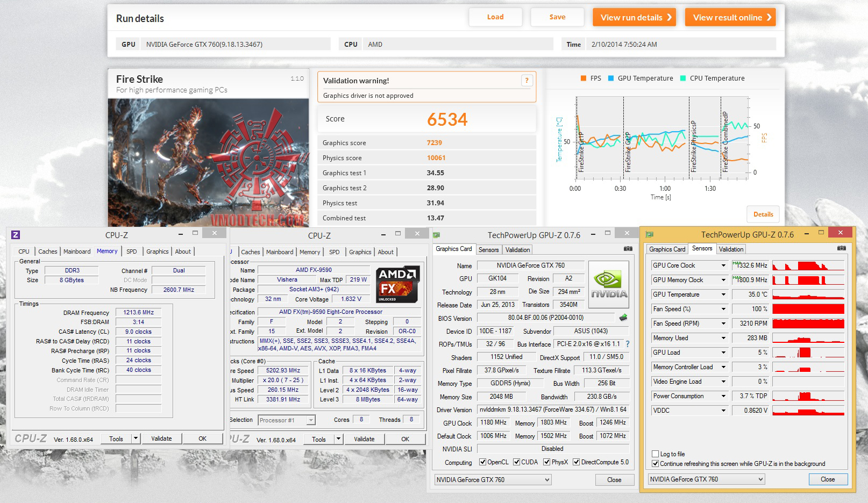Toggle the PhysX checkbox

547,462
